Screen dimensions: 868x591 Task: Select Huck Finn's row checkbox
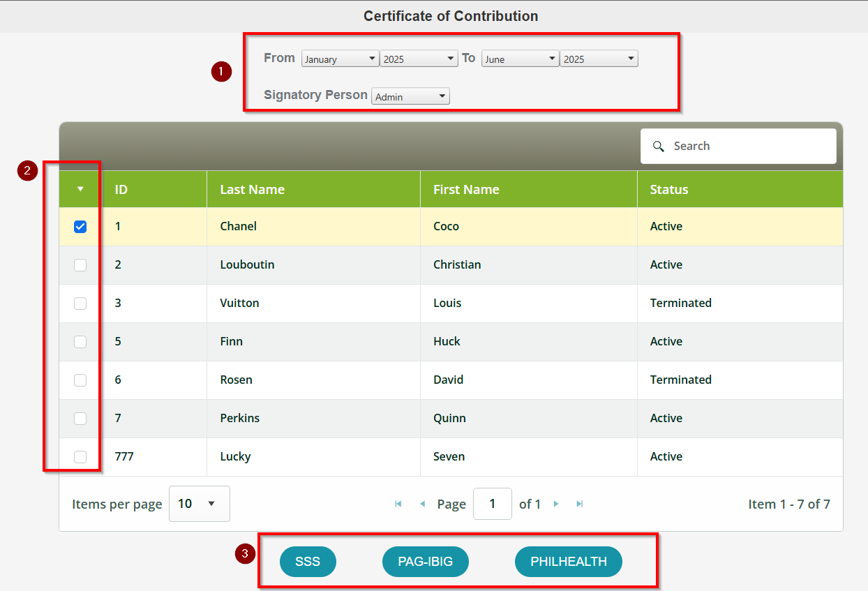click(80, 341)
